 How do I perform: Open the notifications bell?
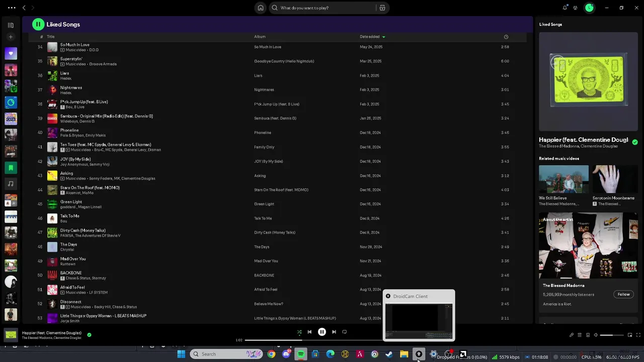(x=565, y=8)
